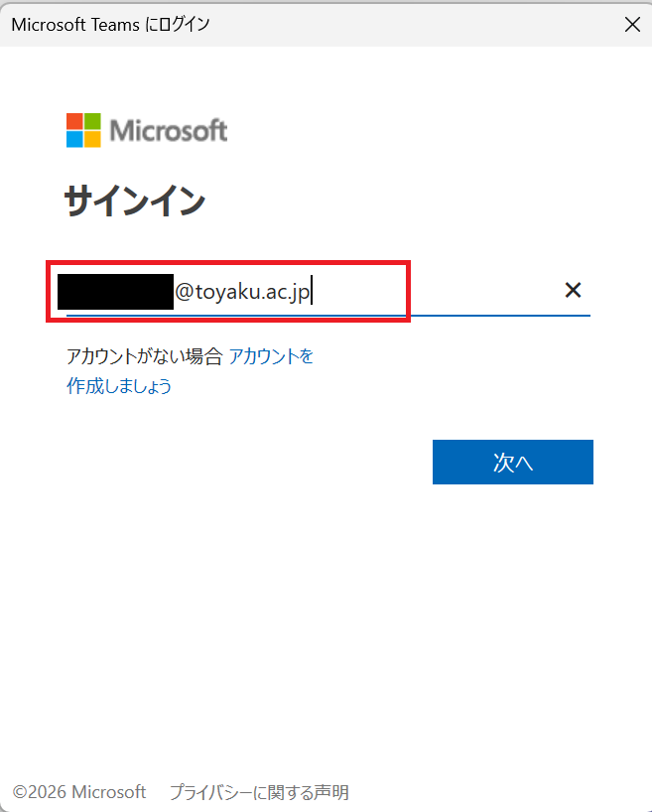Screen dimensions: 652x812
Task: Close the Microsoft Teams login window
Action: coord(632,25)
